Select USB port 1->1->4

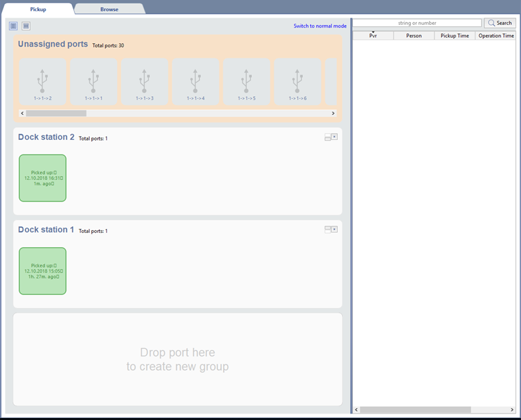point(196,82)
